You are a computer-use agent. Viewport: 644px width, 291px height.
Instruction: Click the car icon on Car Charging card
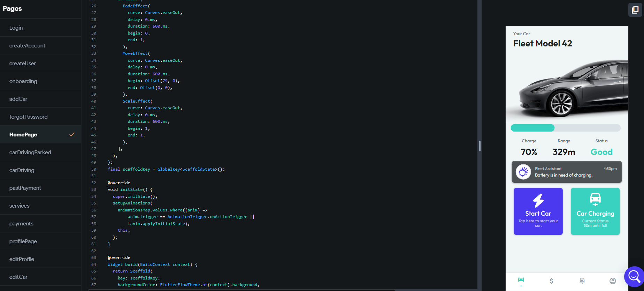click(595, 199)
